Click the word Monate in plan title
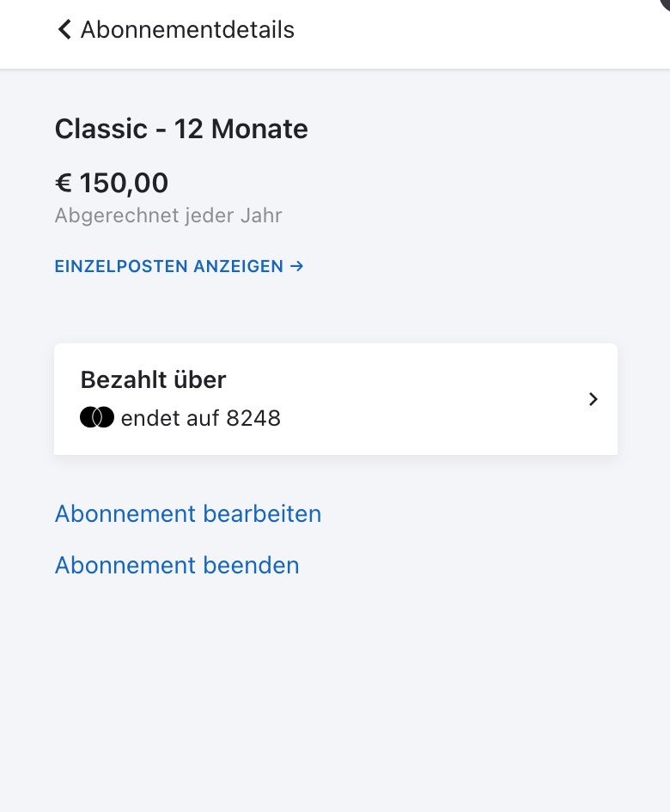The width and height of the screenshot is (670, 812). 259,129
